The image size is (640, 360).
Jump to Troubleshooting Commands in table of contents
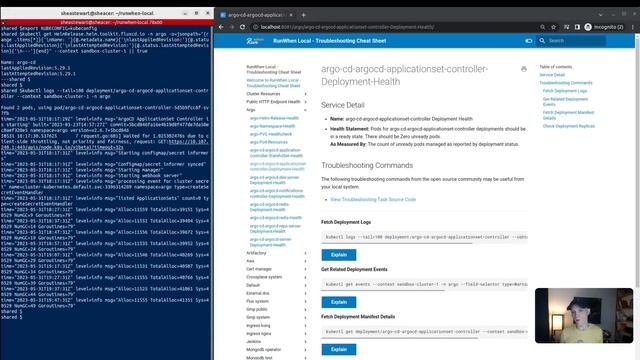click(566, 83)
